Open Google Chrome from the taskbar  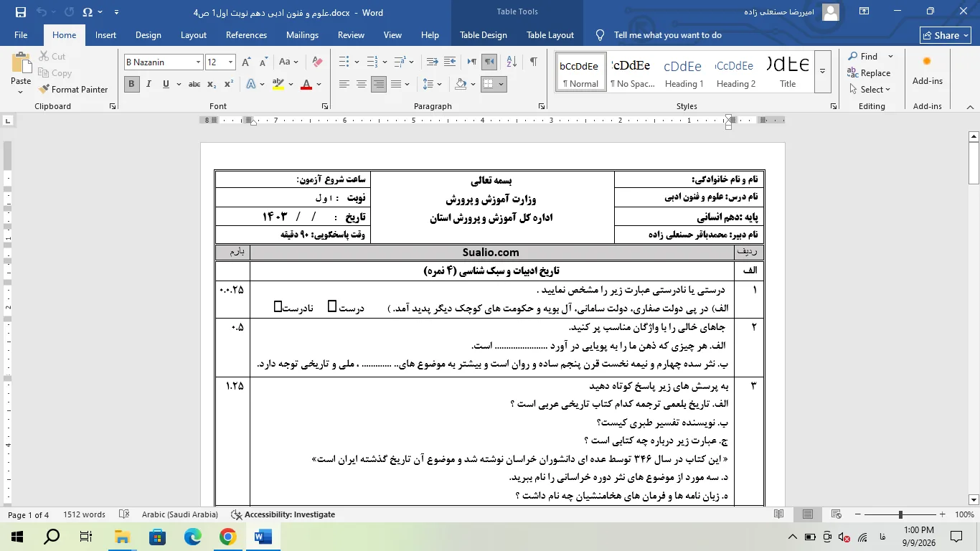[227, 536]
